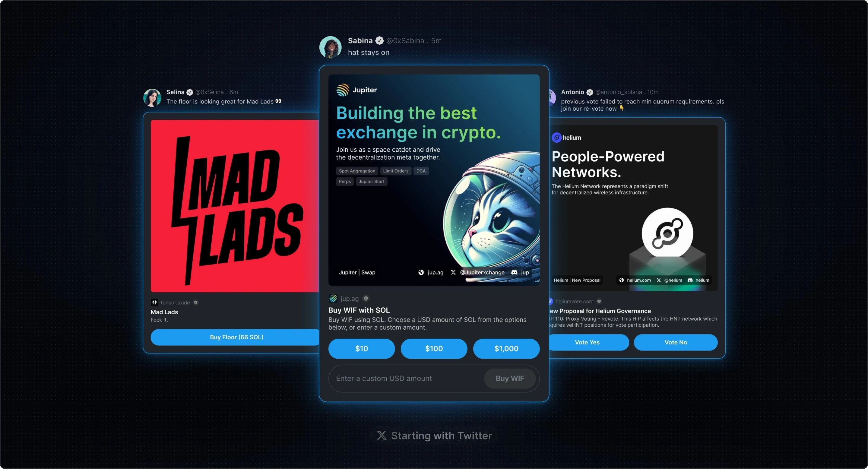Click the $10 SOL purchase button
The width and height of the screenshot is (868, 469).
point(362,348)
